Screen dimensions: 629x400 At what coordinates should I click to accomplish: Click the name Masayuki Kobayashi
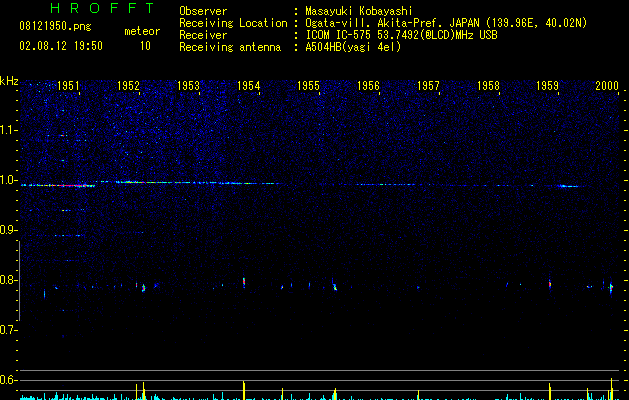pyautogui.click(x=359, y=11)
